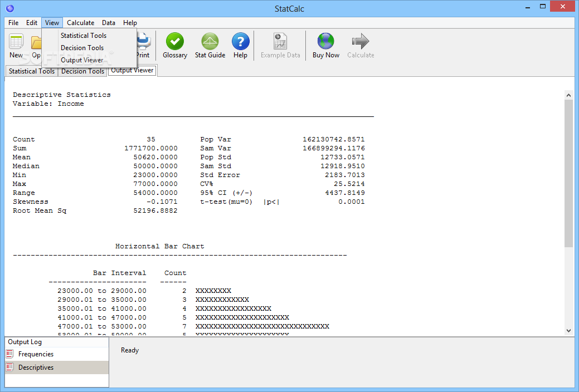The width and height of the screenshot is (579, 392).
Task: Maximize the StatCalc window
Action: [x=542, y=7]
